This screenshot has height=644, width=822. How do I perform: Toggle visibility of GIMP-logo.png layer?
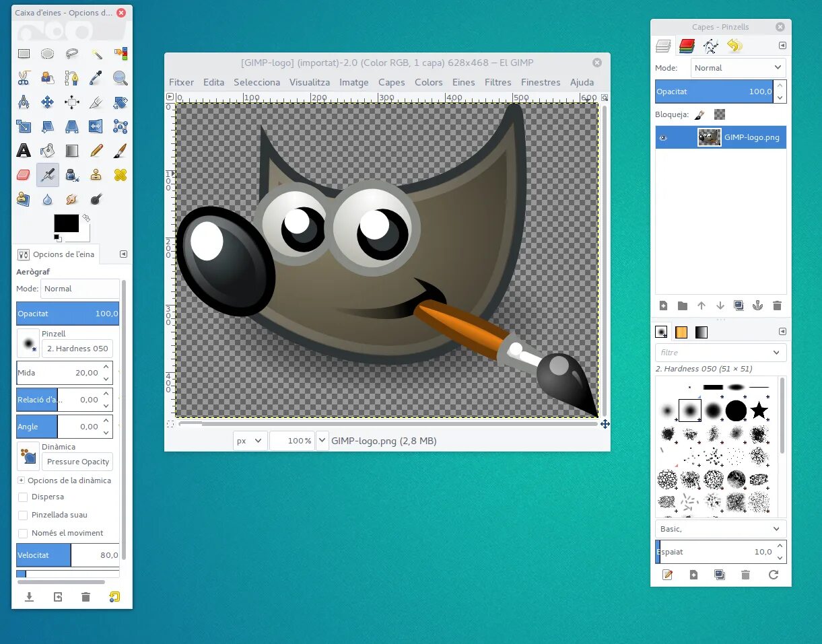663,137
